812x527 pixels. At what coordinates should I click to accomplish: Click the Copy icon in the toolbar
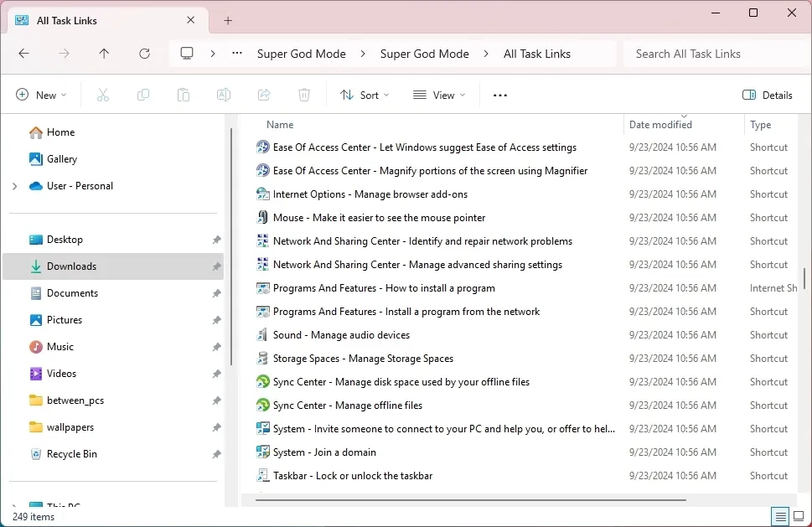pos(142,95)
